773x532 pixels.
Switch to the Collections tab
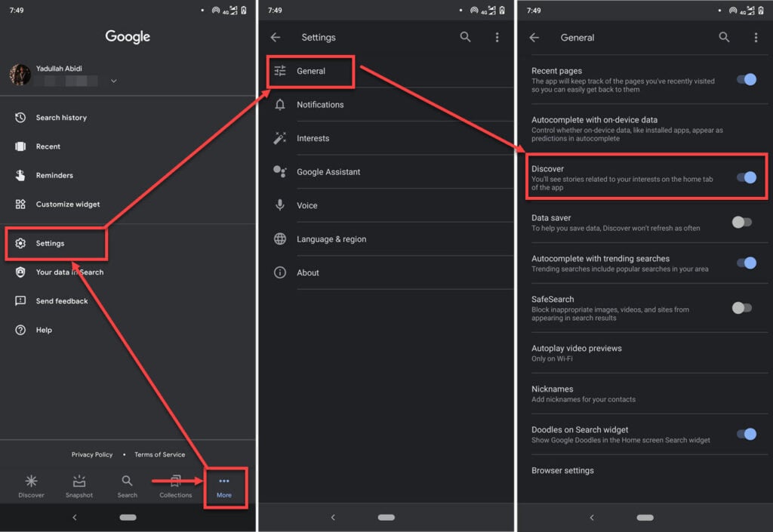175,486
